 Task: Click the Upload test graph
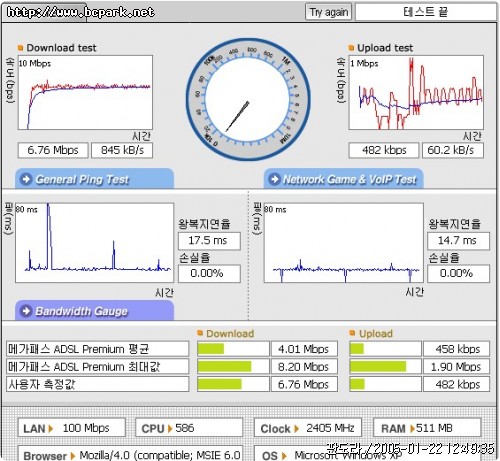pyautogui.click(x=416, y=92)
